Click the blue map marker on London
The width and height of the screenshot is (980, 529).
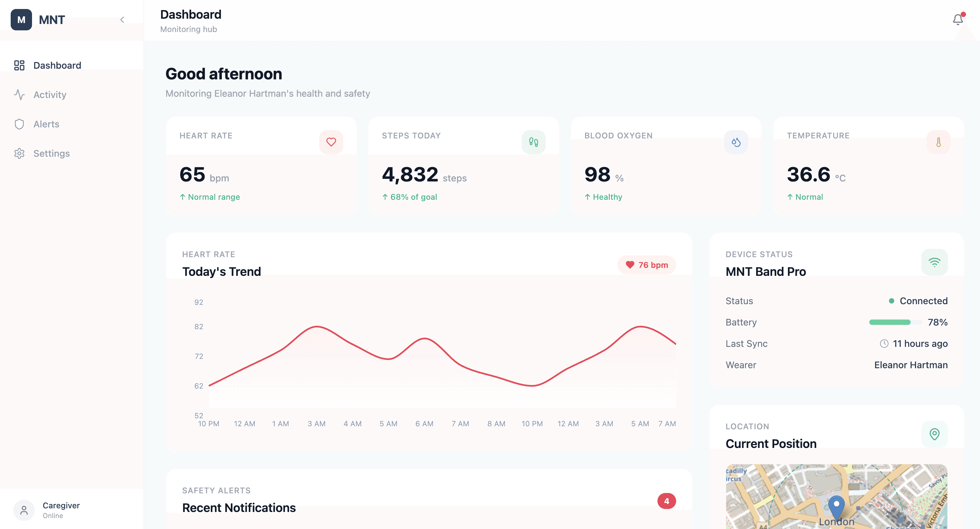pyautogui.click(x=836, y=505)
